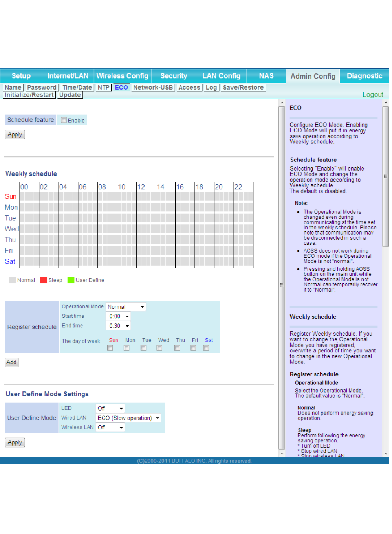Enable the Schedule feature checkbox

point(64,120)
